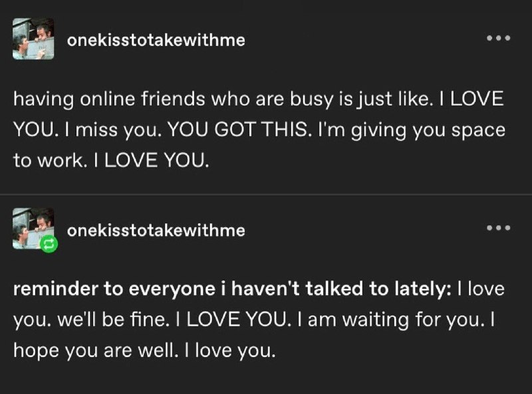Visit onekisstotakewithme's blog from the reblogged post
532x394 pixels.
pos(156,231)
